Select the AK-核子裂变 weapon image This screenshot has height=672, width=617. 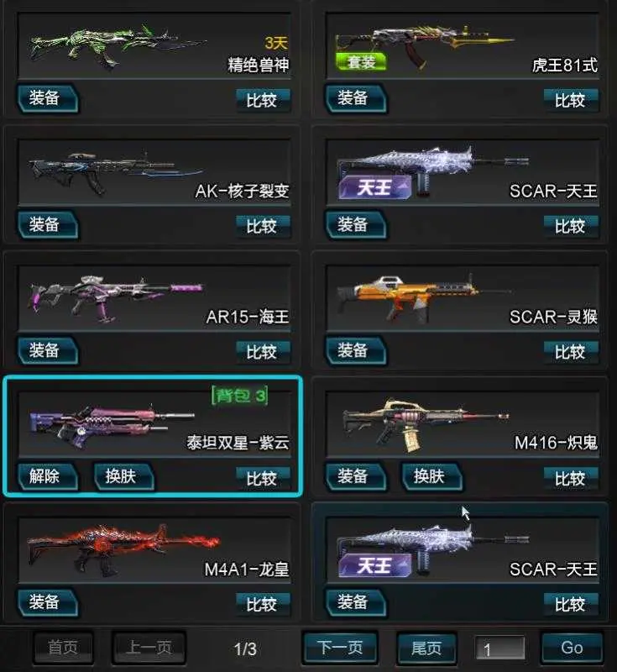(116, 174)
